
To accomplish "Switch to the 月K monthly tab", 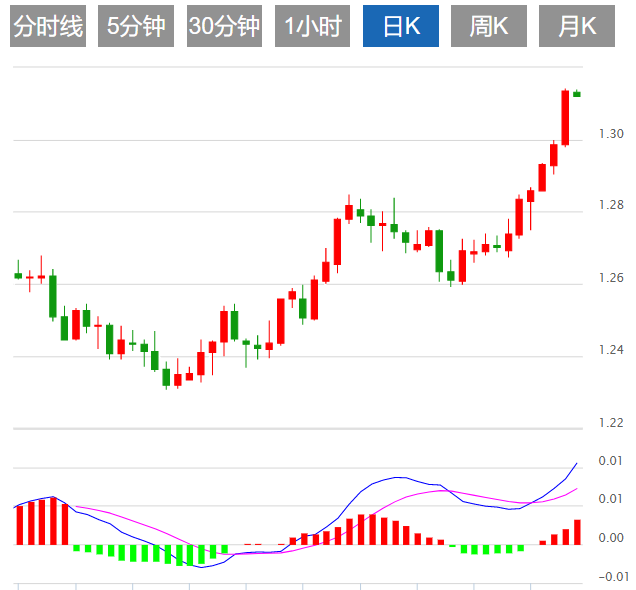I will (x=577, y=26).
